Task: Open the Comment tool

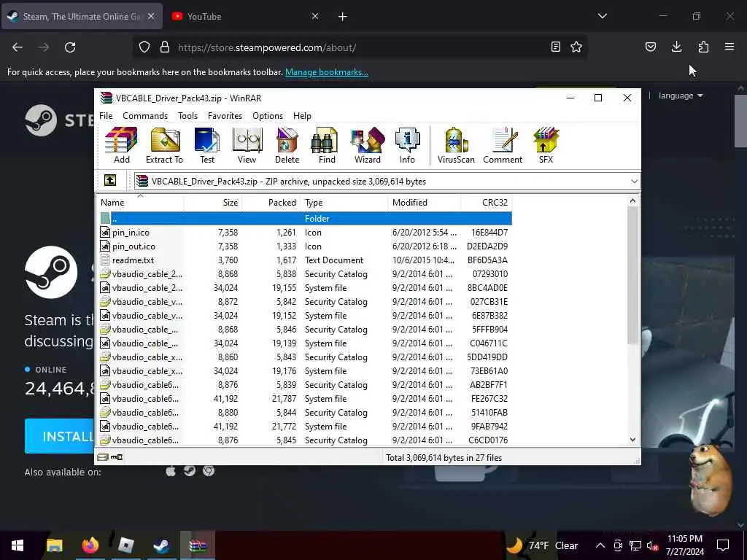Action: pos(503,146)
